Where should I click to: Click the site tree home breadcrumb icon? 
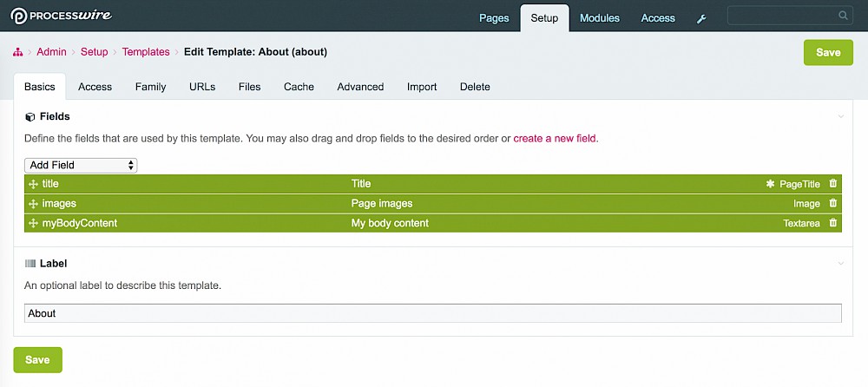pyautogui.click(x=17, y=52)
